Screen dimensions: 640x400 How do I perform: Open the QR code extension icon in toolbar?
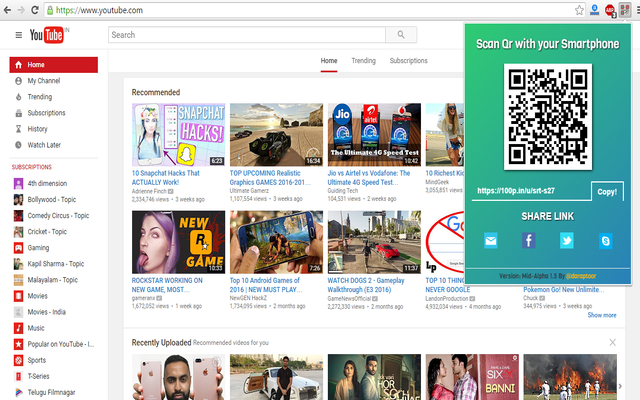(x=625, y=10)
